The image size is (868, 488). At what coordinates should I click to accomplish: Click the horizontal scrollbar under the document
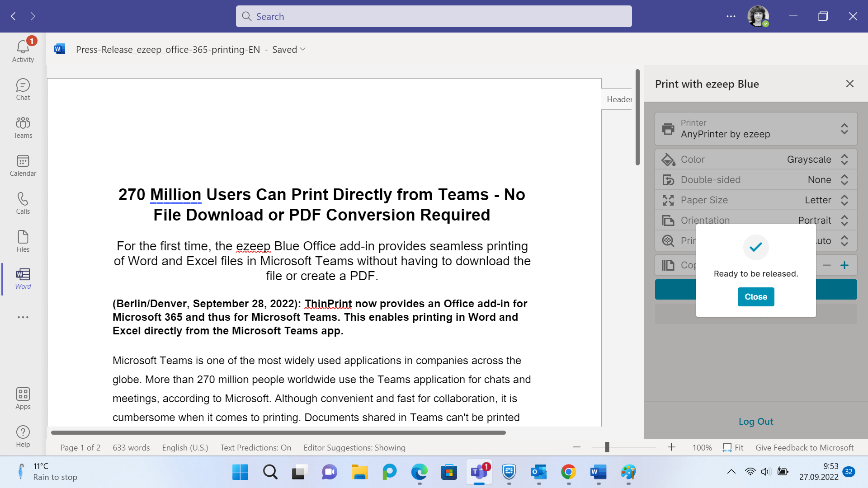tap(278, 432)
